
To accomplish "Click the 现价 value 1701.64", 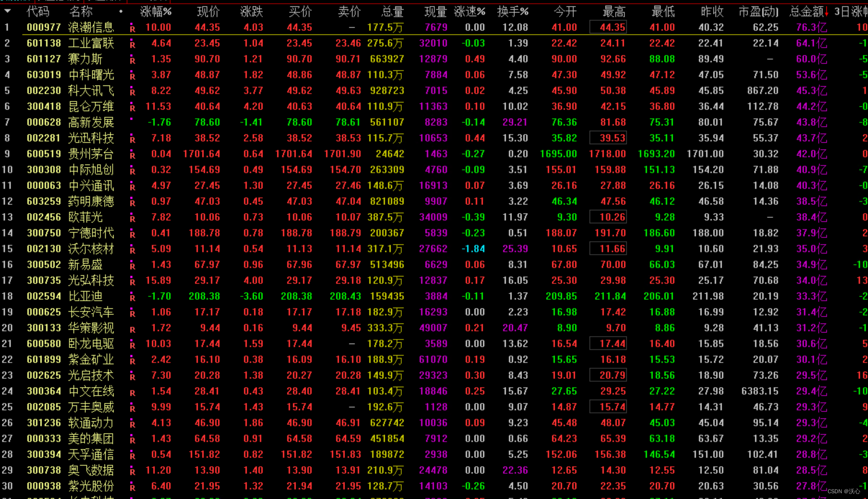I will 202,154.
